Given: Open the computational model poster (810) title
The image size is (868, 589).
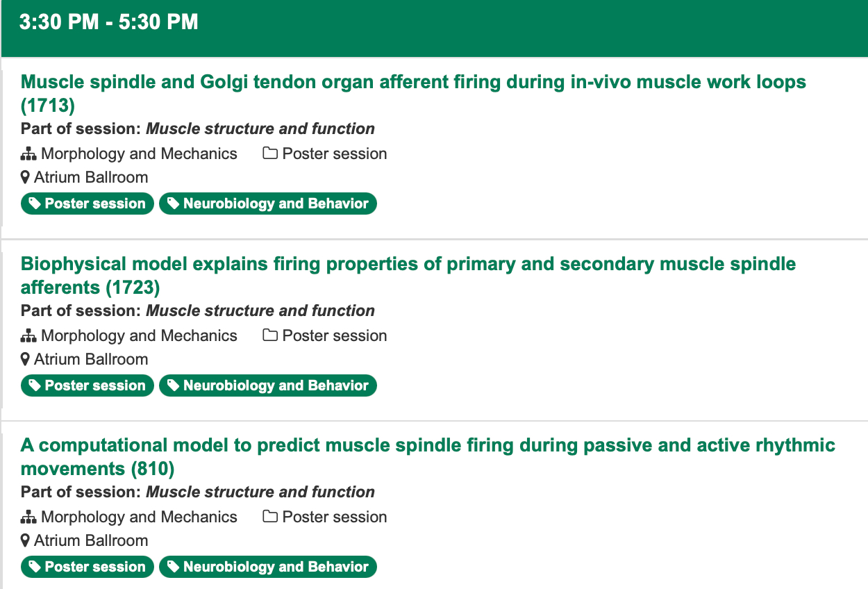Looking at the screenshot, I should click(427, 446).
